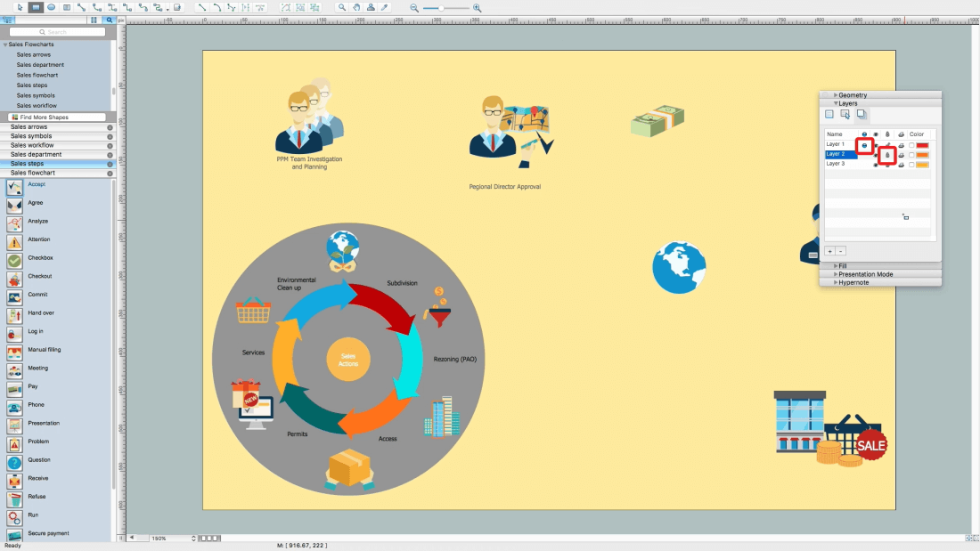Select the Layer 3 row name

coord(836,164)
